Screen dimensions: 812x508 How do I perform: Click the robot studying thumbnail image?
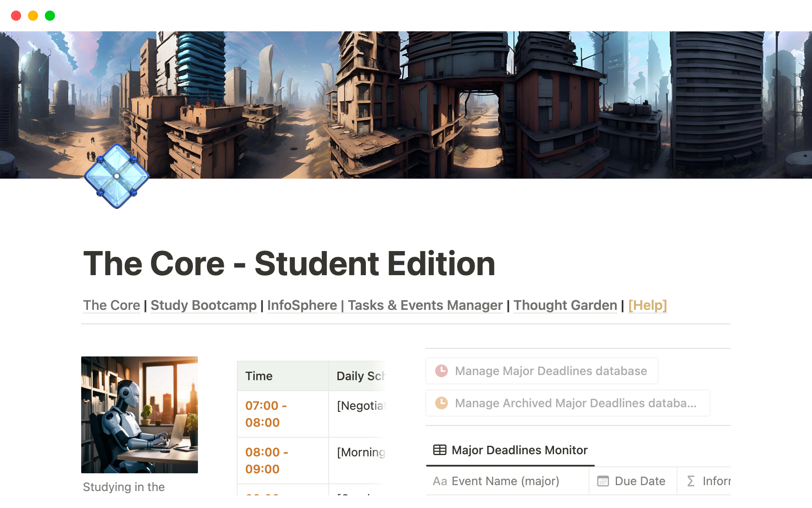point(140,414)
